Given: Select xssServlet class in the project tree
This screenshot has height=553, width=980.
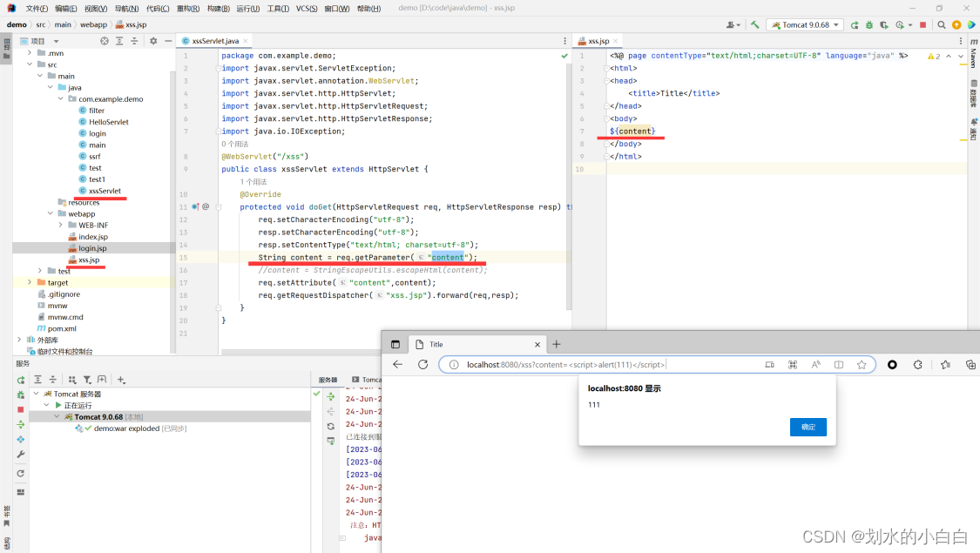Looking at the screenshot, I should 105,191.
